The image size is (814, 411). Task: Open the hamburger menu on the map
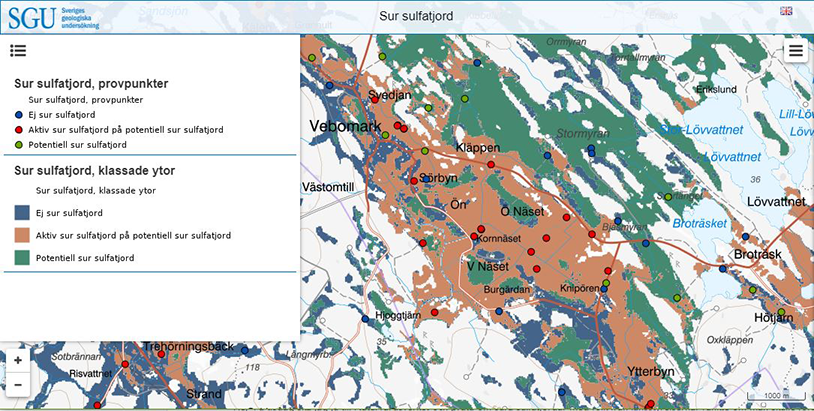796,51
